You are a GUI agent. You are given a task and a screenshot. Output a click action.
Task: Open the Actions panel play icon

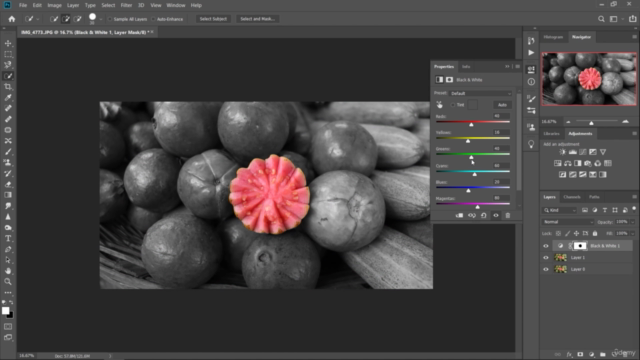(x=531, y=53)
